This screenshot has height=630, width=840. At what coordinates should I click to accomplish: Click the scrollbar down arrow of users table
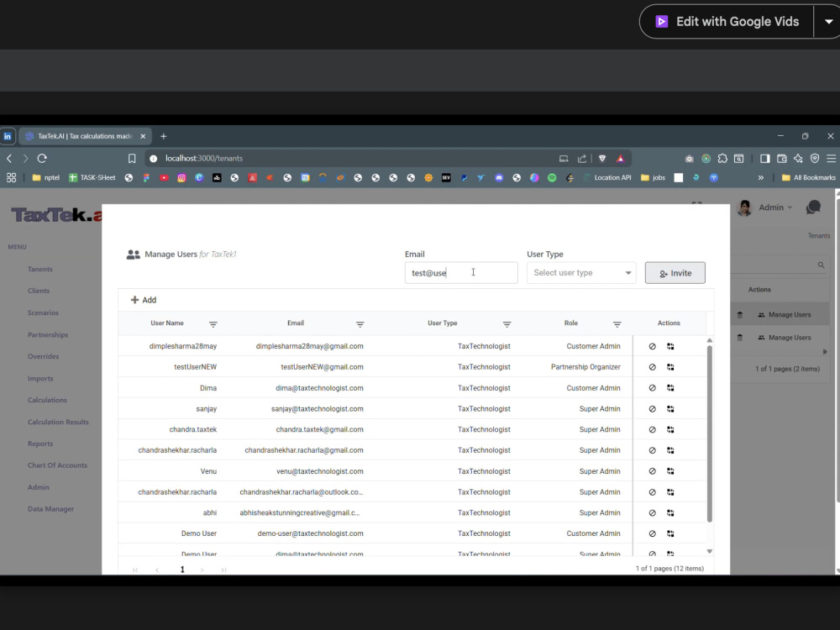pyautogui.click(x=709, y=551)
